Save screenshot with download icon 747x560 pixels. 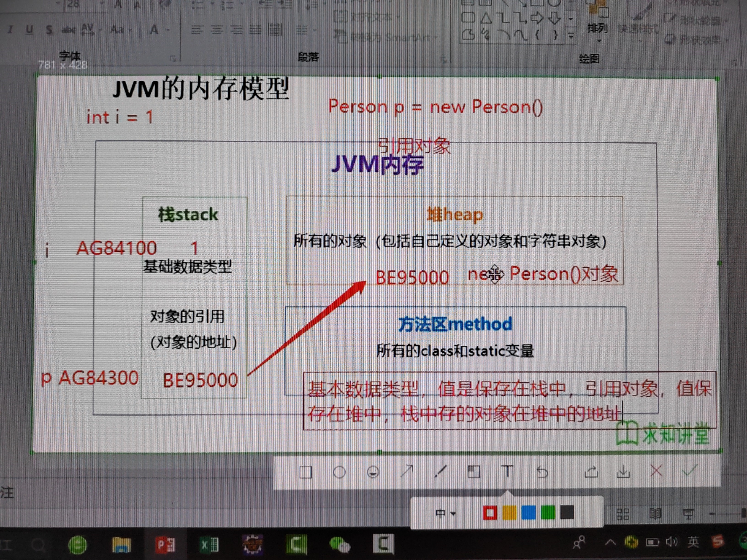(623, 471)
